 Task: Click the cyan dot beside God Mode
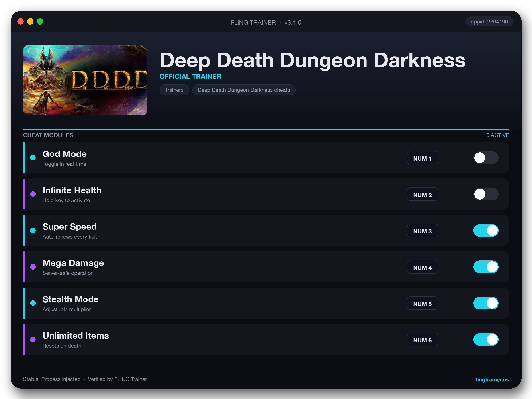point(33,158)
